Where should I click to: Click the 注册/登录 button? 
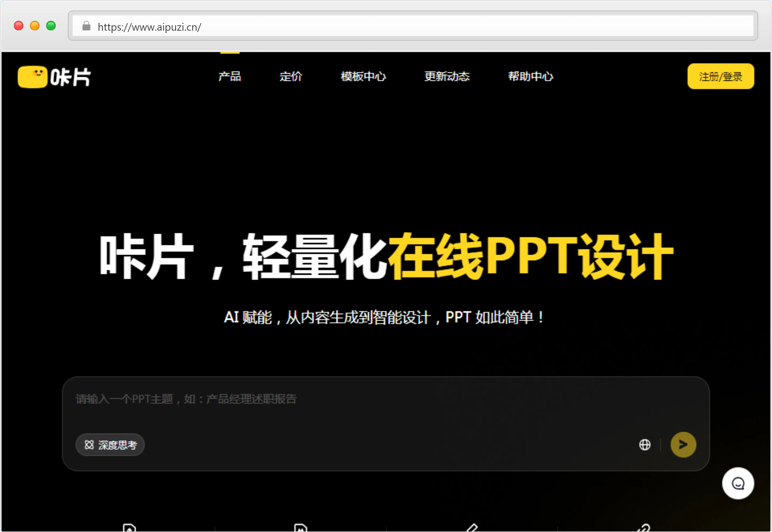click(x=721, y=76)
